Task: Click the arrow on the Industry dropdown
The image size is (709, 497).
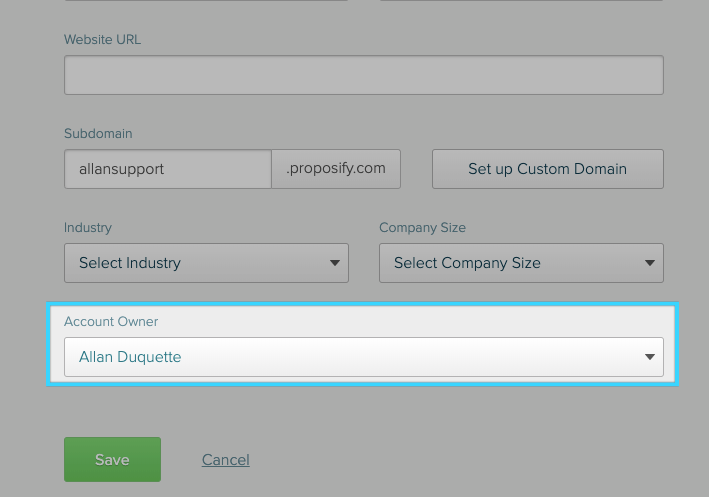Action: tap(334, 263)
